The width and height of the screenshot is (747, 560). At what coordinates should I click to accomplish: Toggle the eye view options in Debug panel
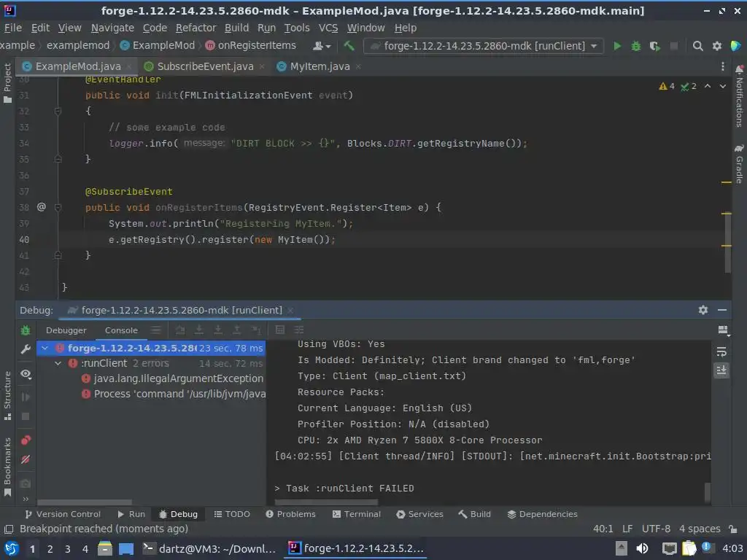click(26, 374)
